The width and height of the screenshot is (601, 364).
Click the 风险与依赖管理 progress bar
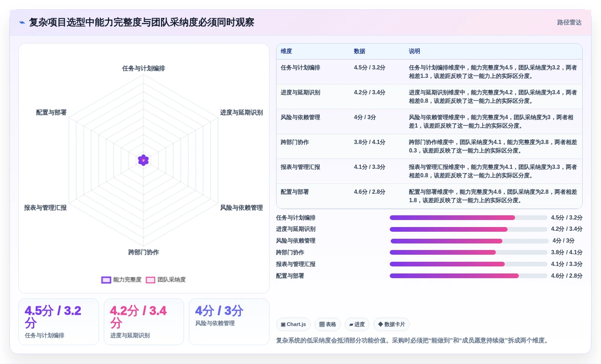click(x=470, y=241)
